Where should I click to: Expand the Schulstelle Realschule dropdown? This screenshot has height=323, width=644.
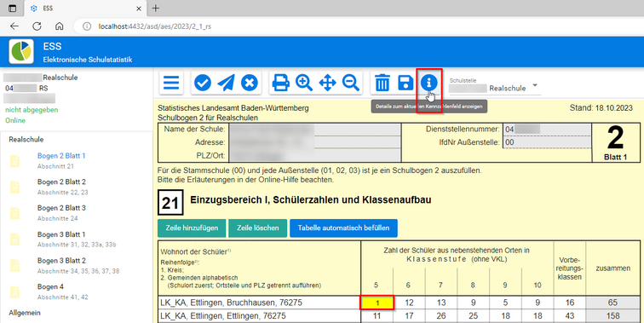click(535, 85)
